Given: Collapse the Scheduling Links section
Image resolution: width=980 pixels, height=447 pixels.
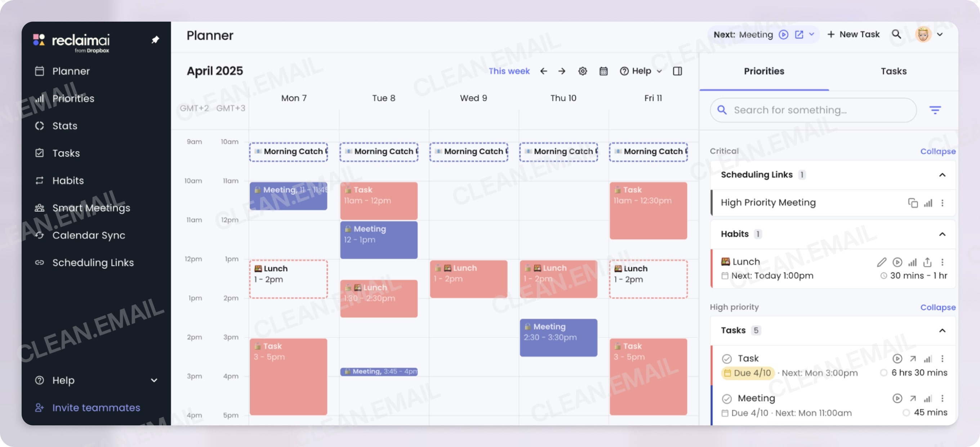Looking at the screenshot, I should click(x=942, y=175).
